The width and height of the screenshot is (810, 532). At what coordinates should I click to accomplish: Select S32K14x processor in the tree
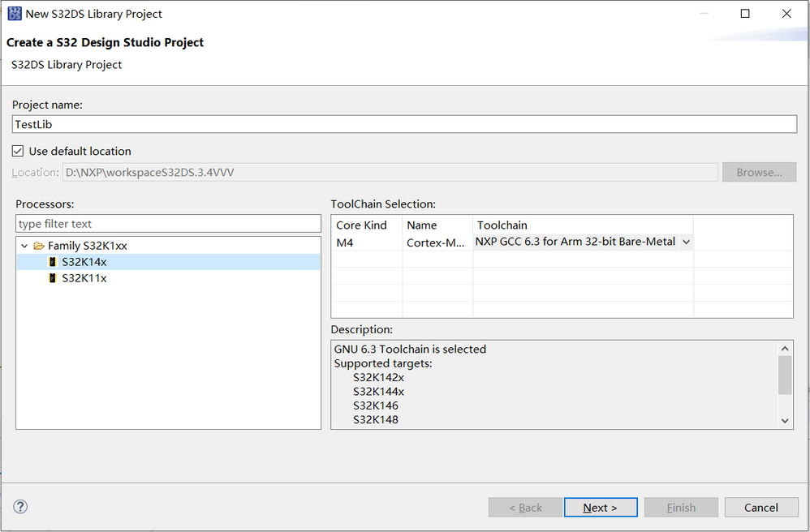point(84,262)
